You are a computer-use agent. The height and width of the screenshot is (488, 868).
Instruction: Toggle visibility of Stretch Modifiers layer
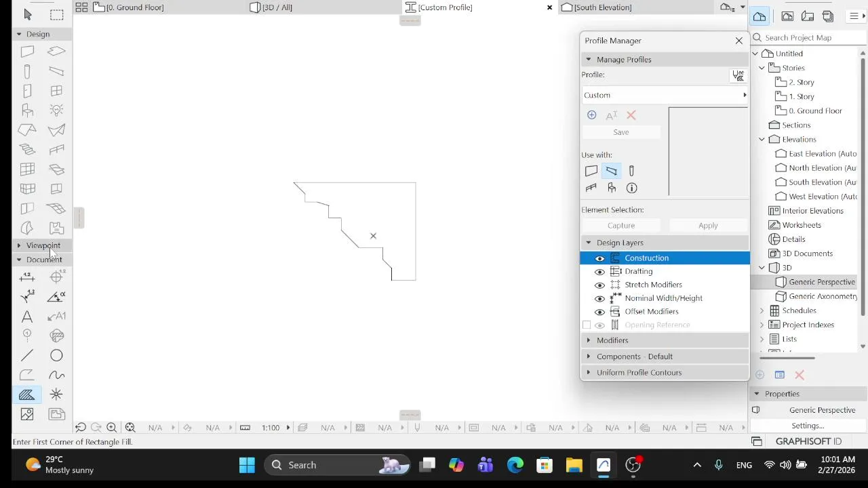pos(599,285)
